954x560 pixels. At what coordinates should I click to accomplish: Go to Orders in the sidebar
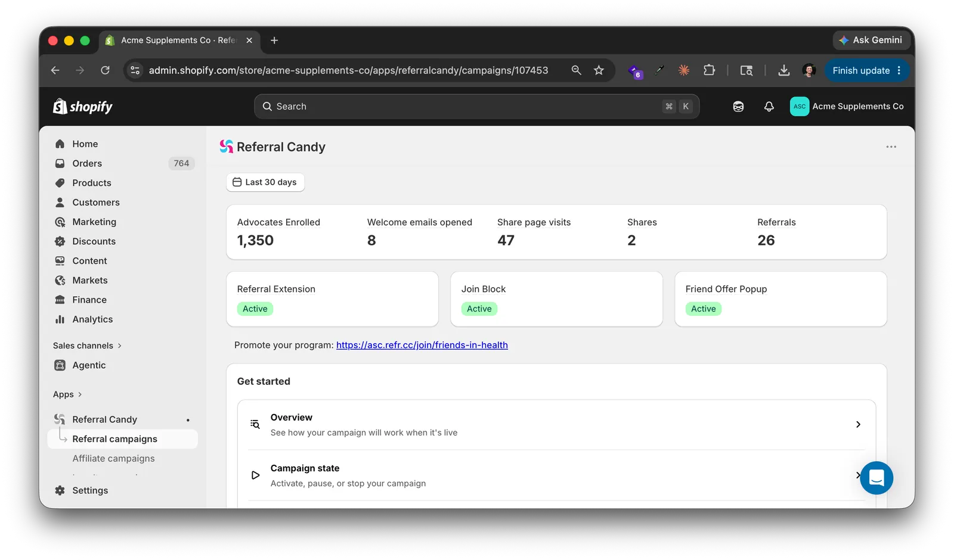(x=87, y=163)
